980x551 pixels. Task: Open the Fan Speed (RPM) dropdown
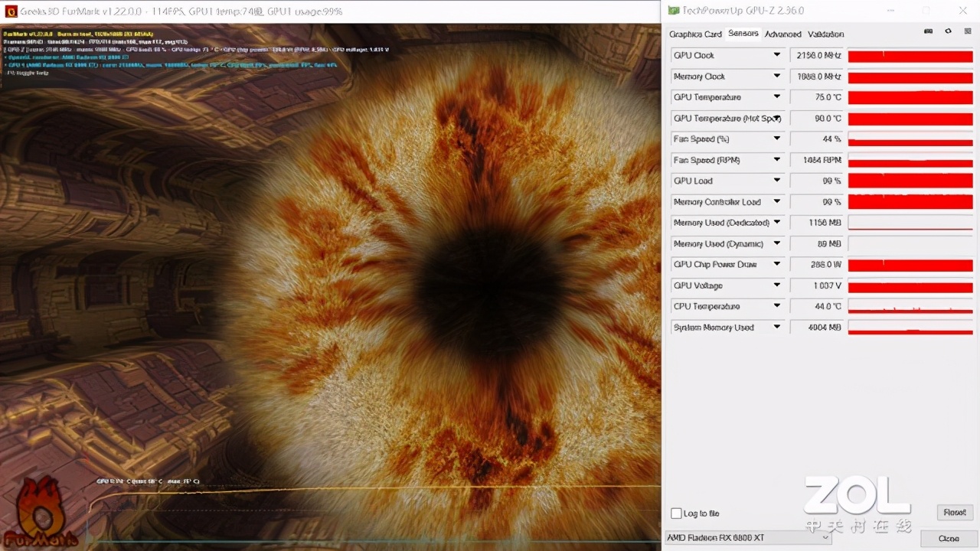click(776, 160)
